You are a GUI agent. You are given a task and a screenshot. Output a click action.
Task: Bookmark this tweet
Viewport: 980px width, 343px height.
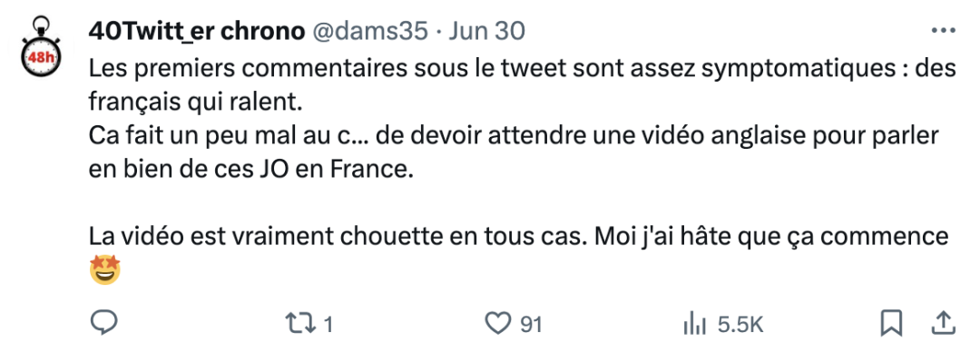[891, 323]
